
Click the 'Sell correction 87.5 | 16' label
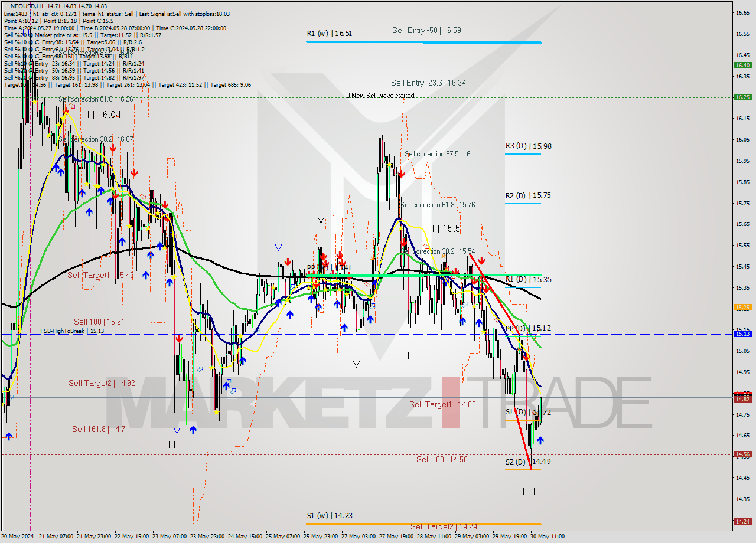click(437, 154)
